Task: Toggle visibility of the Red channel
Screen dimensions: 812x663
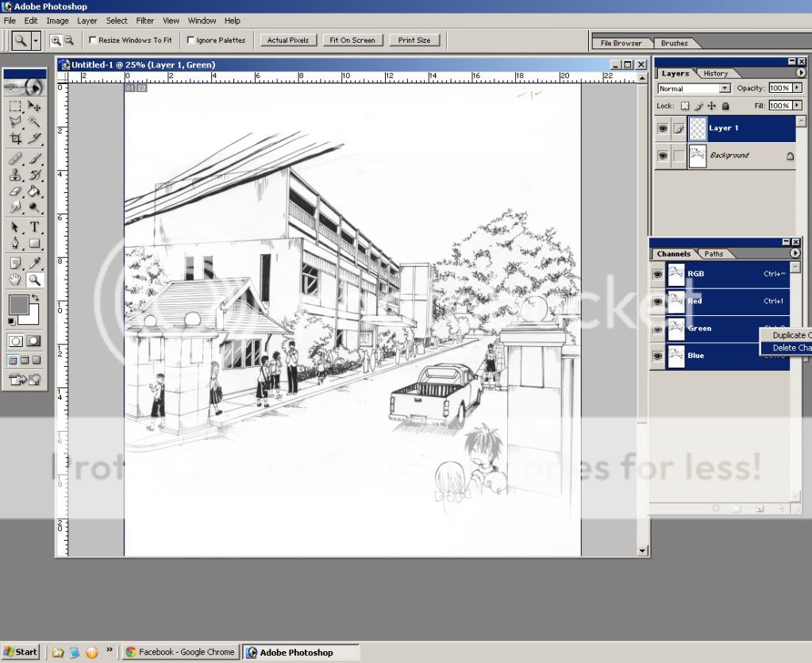Action: (658, 302)
